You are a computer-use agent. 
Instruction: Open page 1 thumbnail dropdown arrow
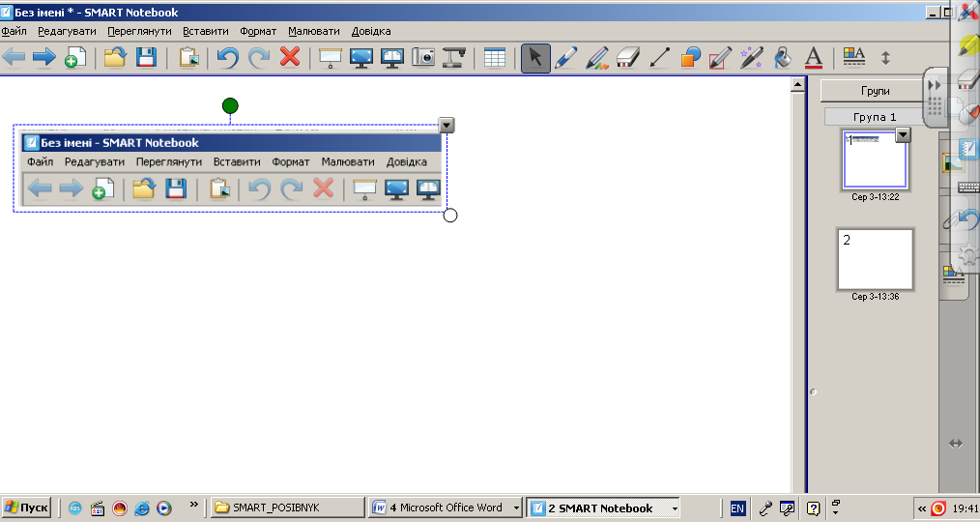[903, 134]
